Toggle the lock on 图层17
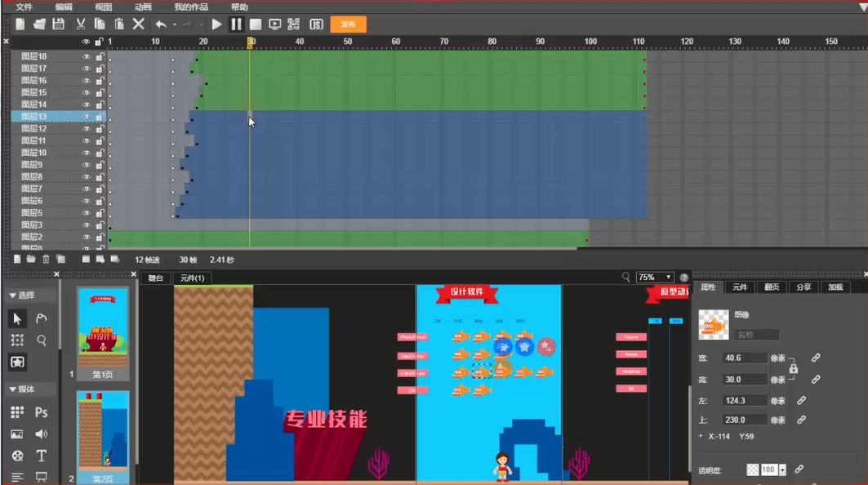This screenshot has height=485, width=868. click(x=100, y=69)
